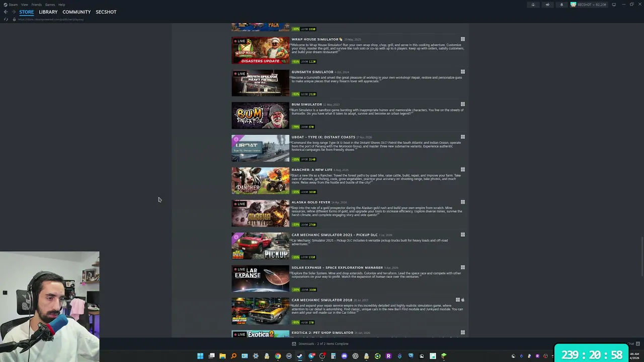Switch to the COMMUNITY tab
This screenshot has width=644, height=362.
tap(76, 12)
